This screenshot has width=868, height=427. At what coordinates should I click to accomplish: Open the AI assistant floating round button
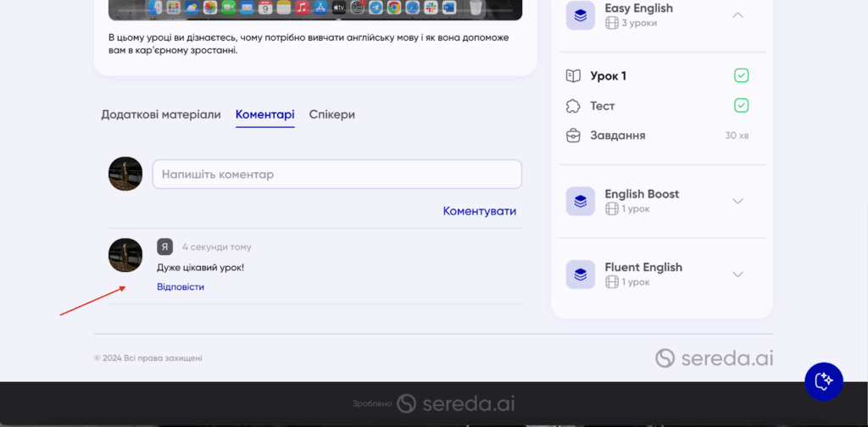coord(823,381)
